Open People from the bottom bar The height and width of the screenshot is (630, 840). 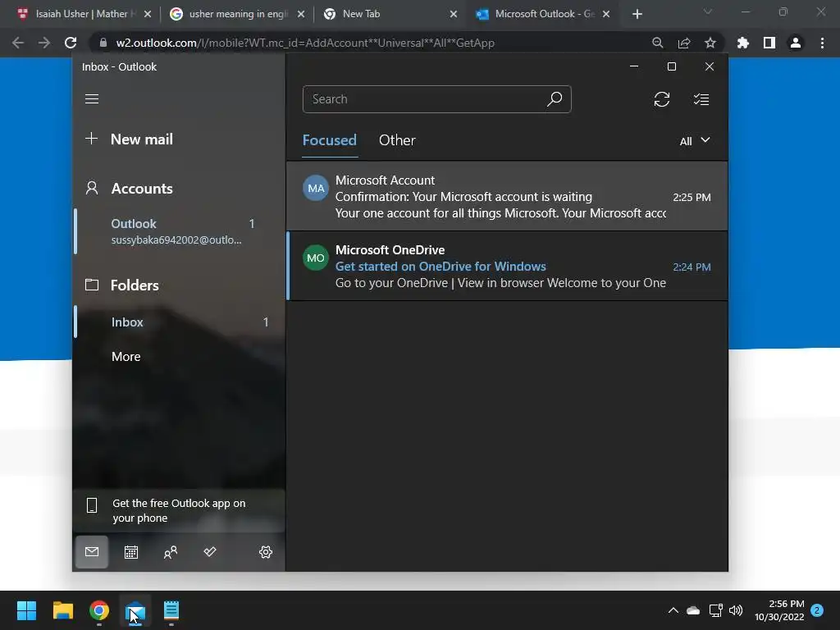pyautogui.click(x=171, y=552)
